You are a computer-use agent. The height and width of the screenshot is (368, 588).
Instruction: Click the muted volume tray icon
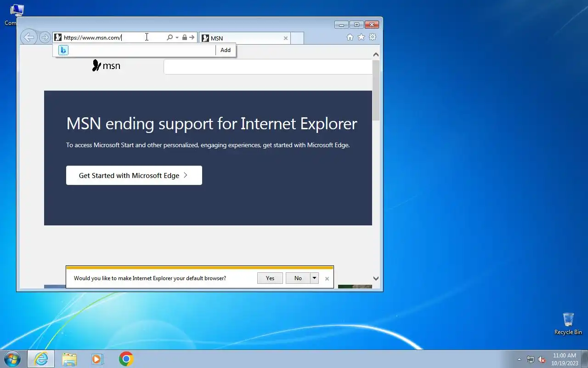coord(542,359)
